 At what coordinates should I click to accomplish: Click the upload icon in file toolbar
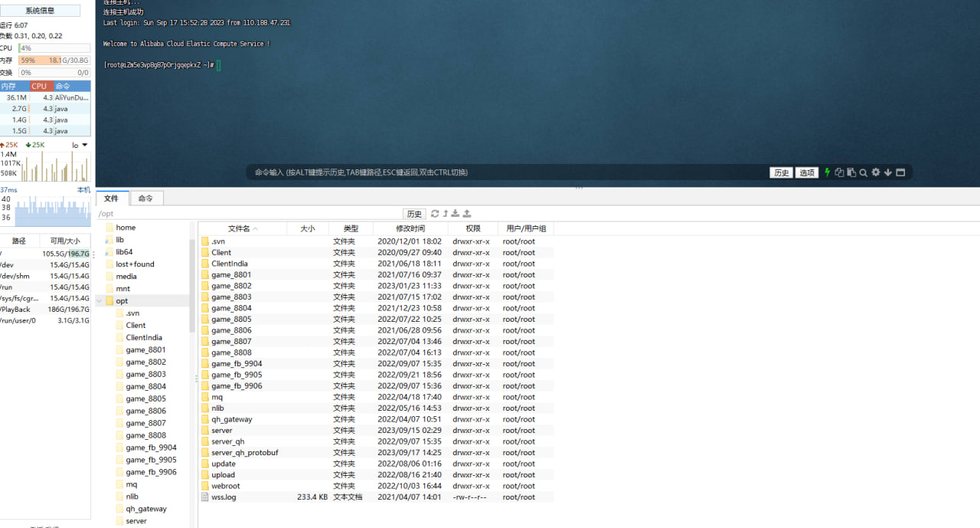tap(467, 214)
